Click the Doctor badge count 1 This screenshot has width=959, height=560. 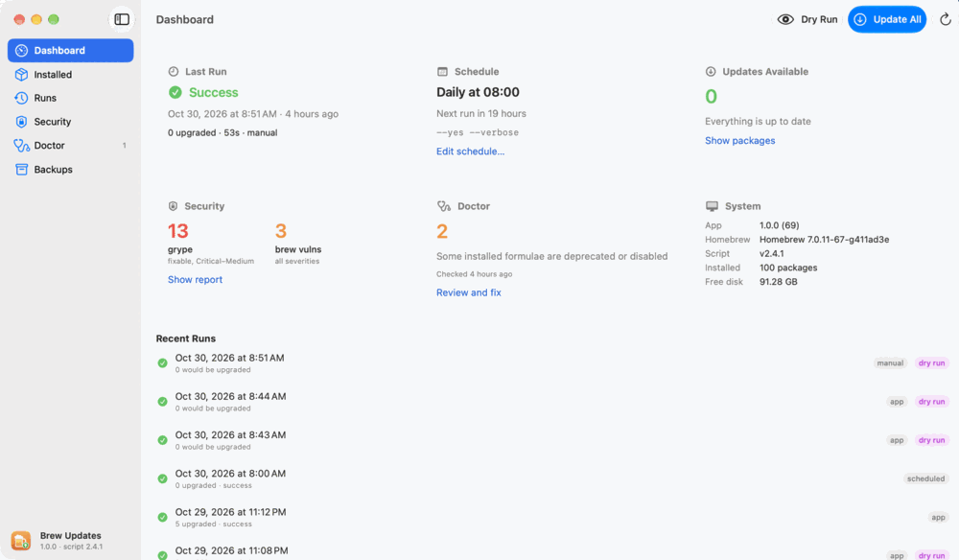tap(124, 146)
